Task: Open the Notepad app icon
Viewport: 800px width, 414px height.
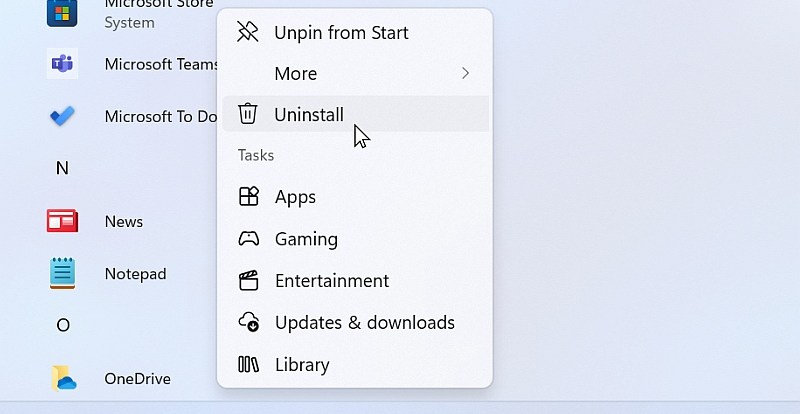Action: (62, 273)
